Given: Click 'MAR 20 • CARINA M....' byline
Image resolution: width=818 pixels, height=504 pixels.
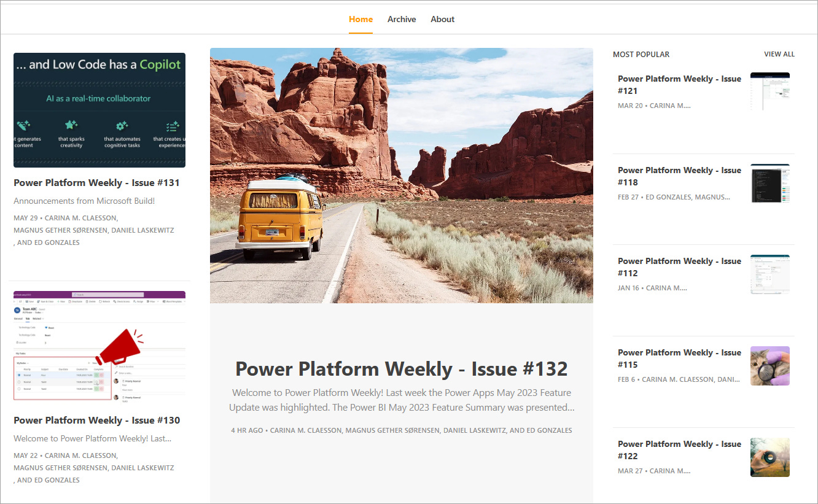Looking at the screenshot, I should click(654, 106).
